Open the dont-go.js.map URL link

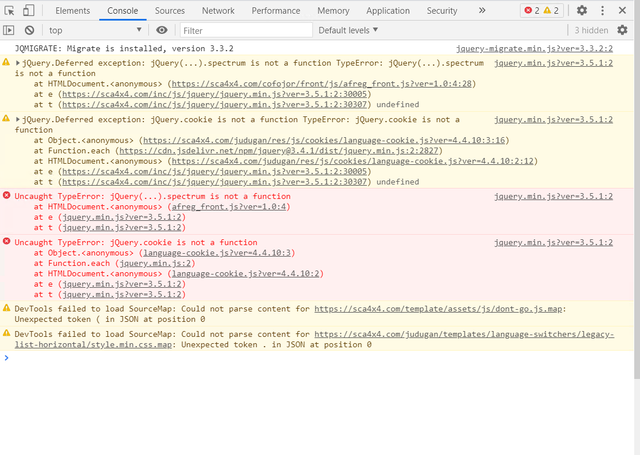coord(438,309)
